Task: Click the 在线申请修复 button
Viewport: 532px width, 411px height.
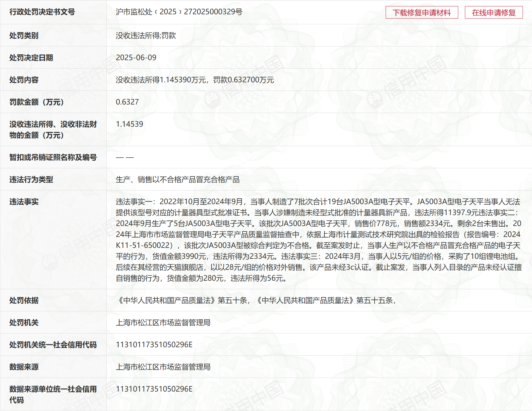Action: coord(493,12)
